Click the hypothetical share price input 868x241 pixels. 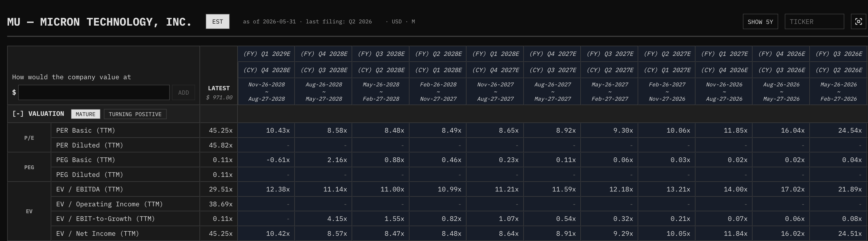94,92
